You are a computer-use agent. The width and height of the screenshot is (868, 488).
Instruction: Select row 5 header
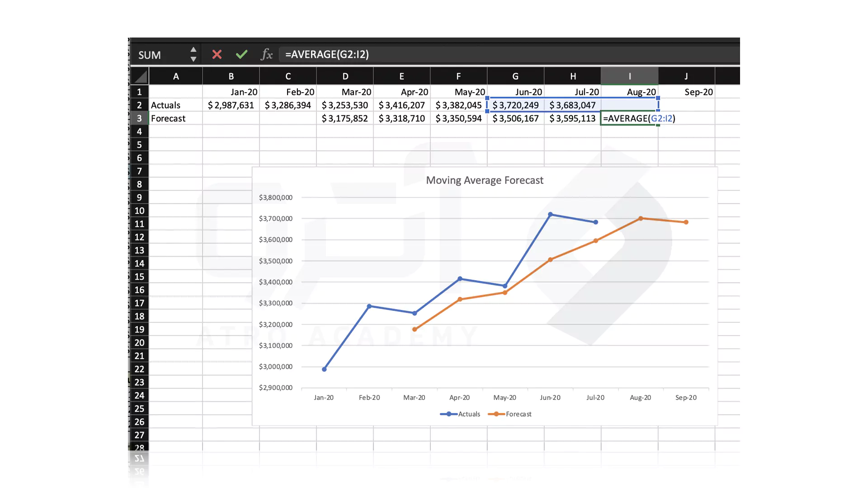point(139,145)
